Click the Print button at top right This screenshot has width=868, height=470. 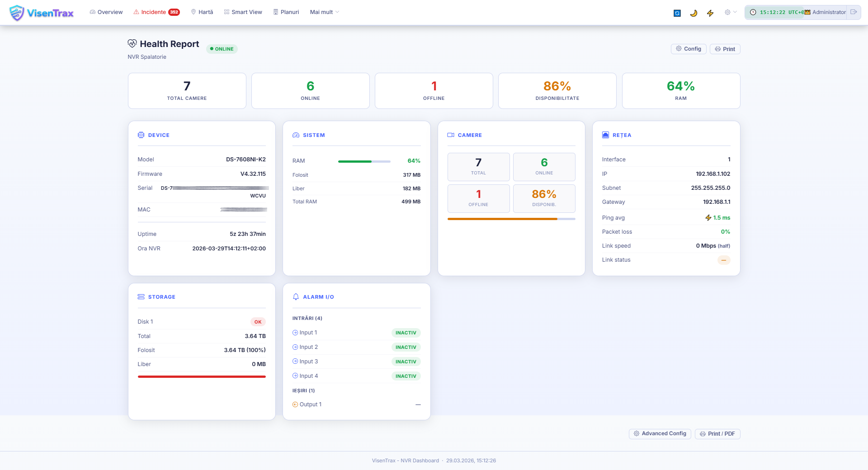pos(725,49)
